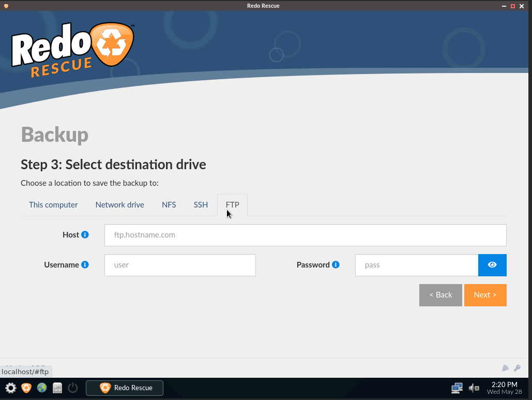The width and height of the screenshot is (532, 400).
Task: Click the Username info icon
Action: (x=85, y=264)
